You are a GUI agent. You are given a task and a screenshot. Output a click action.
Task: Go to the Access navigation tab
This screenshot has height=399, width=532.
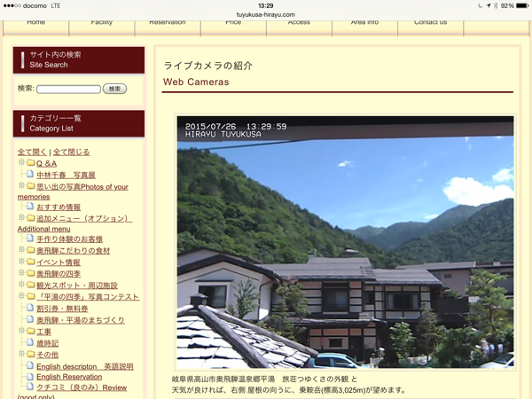tap(299, 23)
